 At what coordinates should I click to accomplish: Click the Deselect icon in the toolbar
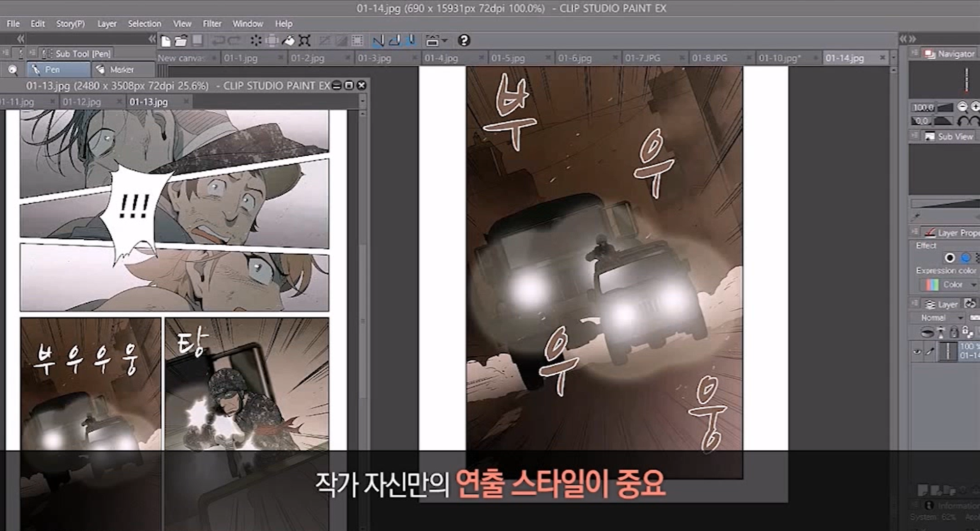pos(325,41)
